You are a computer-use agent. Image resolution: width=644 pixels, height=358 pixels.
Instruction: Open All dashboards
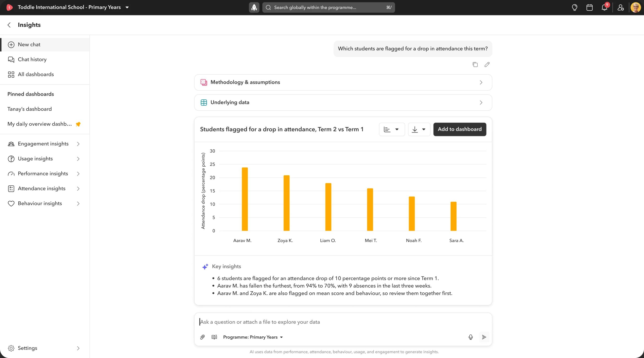pyautogui.click(x=45, y=75)
